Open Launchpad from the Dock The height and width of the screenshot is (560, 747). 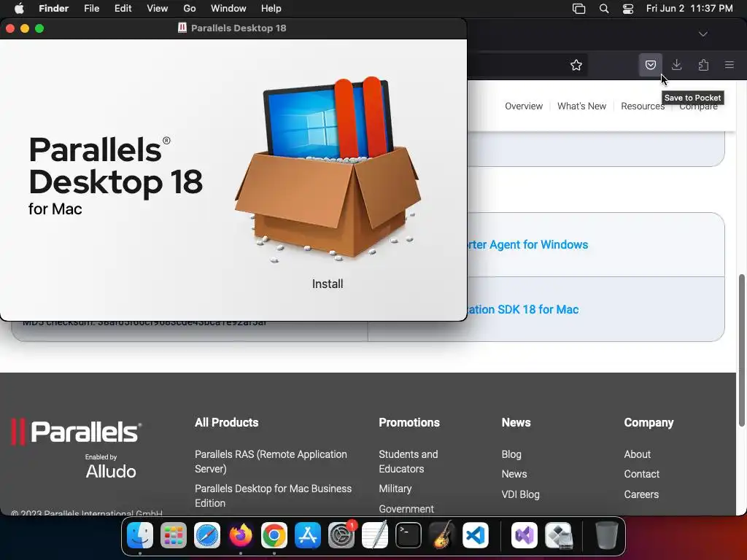pyautogui.click(x=174, y=535)
